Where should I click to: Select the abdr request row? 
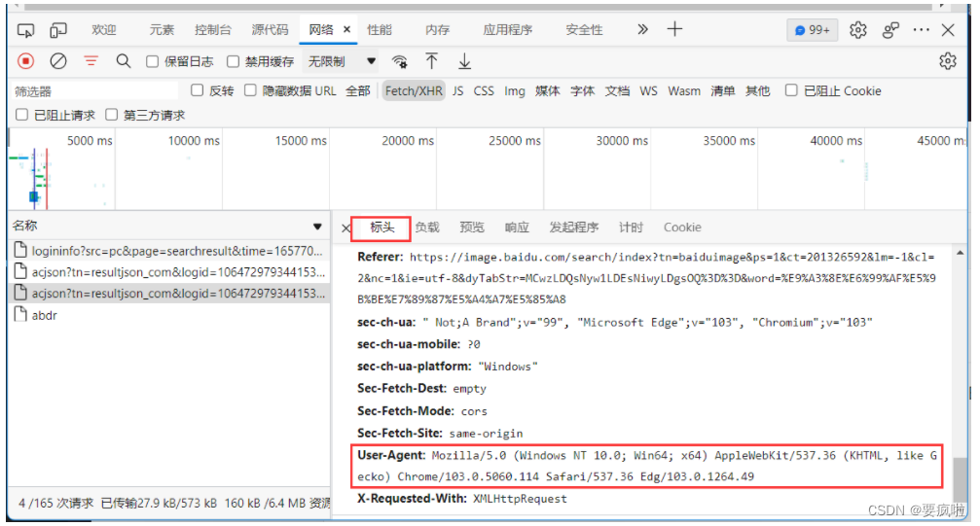(168, 315)
